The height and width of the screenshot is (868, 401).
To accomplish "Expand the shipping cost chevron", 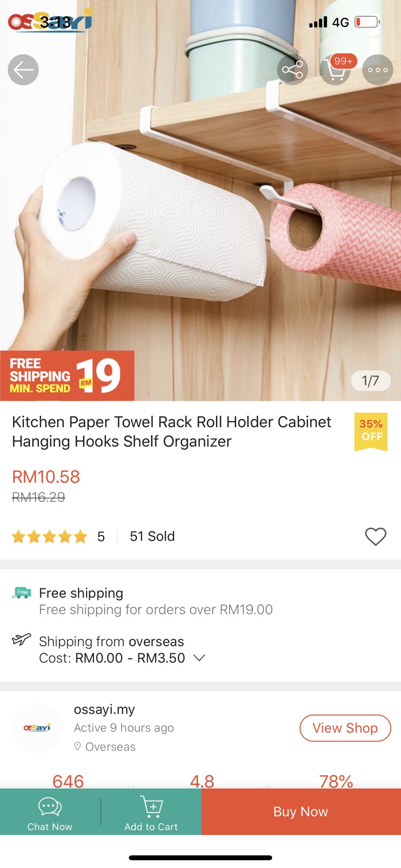I will tap(199, 658).
